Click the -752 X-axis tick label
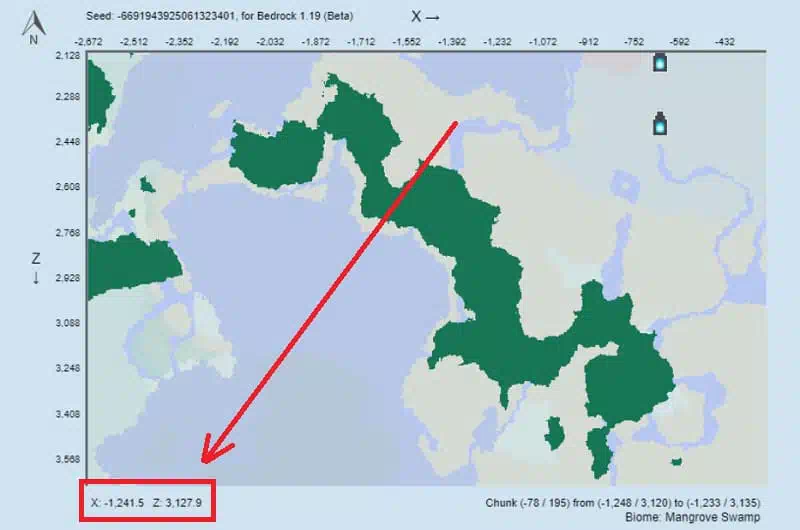The width and height of the screenshot is (800, 530). pos(634,42)
